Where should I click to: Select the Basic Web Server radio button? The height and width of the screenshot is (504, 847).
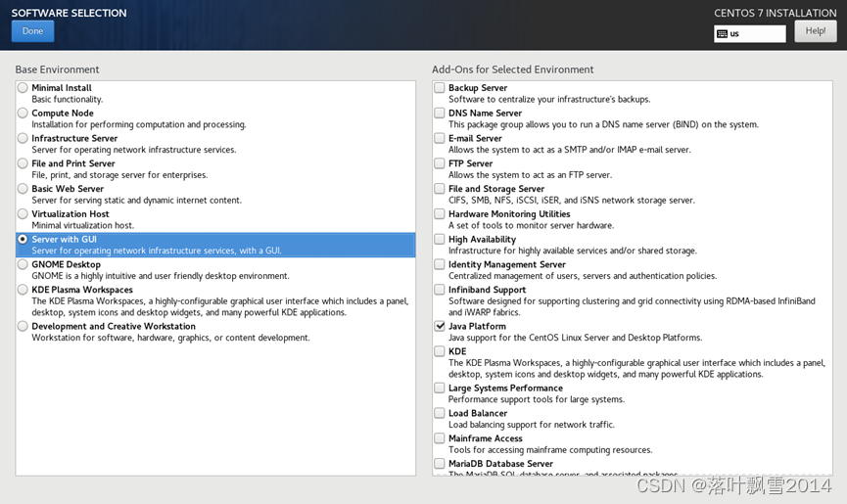23,188
